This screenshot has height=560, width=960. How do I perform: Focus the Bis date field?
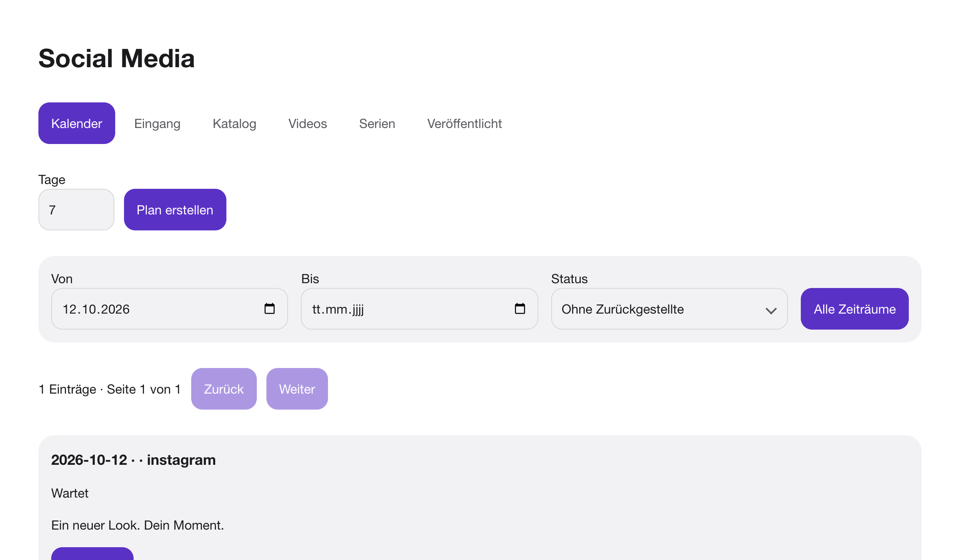(420, 309)
